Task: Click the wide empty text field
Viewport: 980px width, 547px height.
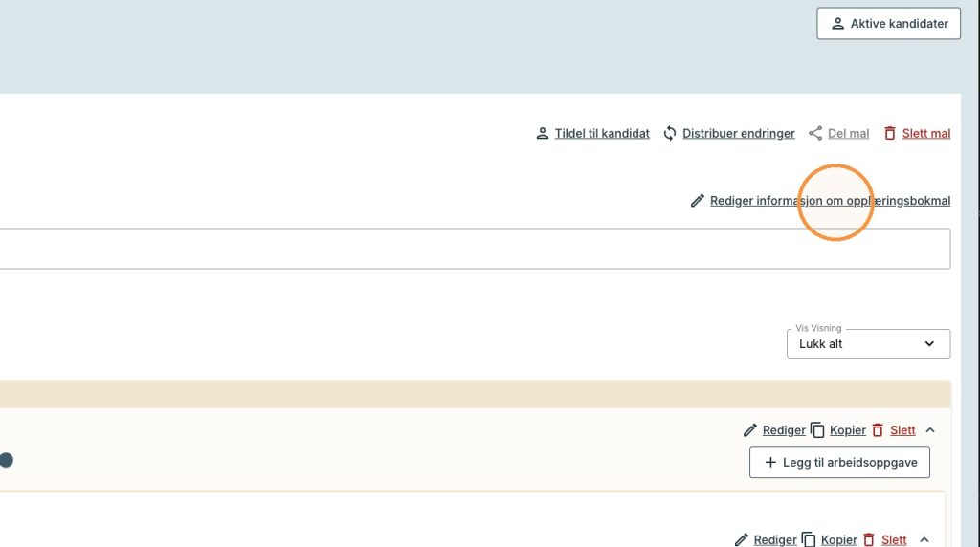Action: pyautogui.click(x=475, y=249)
